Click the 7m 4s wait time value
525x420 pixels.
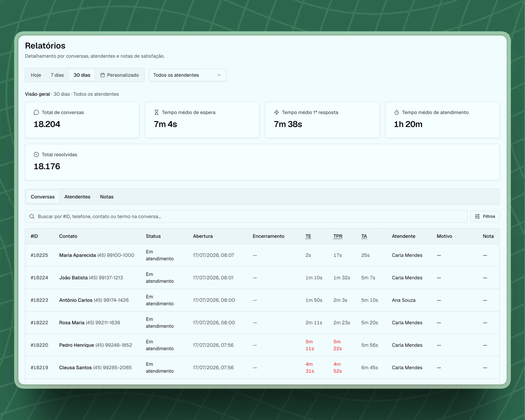click(x=165, y=124)
